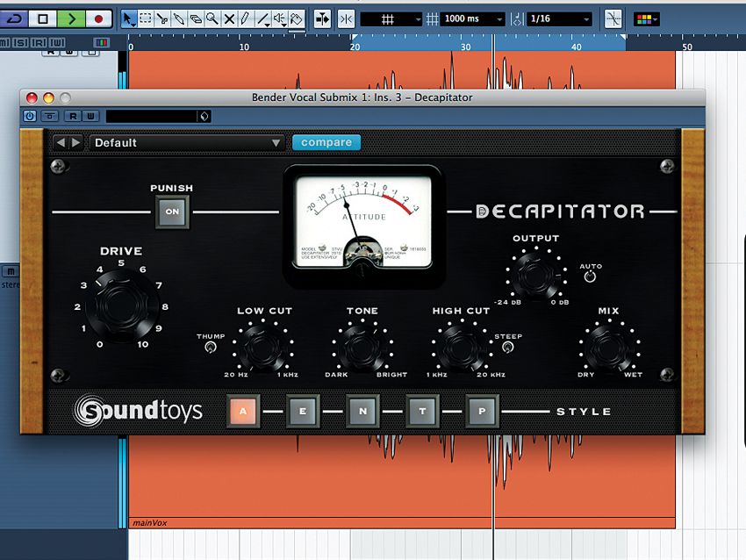The width and height of the screenshot is (746, 560).
Task: Switch Decapitator style to P
Action: tap(482, 411)
